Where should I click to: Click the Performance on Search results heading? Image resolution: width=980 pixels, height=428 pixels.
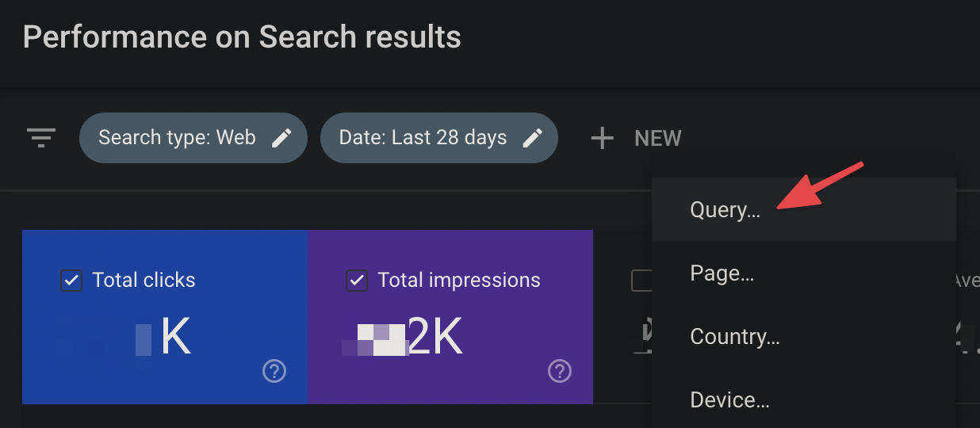click(x=242, y=37)
